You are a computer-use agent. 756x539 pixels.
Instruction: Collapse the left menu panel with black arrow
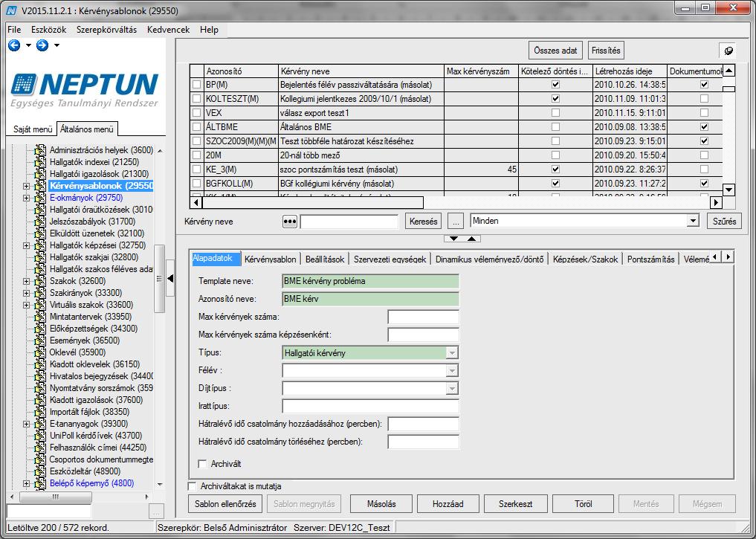click(170, 278)
